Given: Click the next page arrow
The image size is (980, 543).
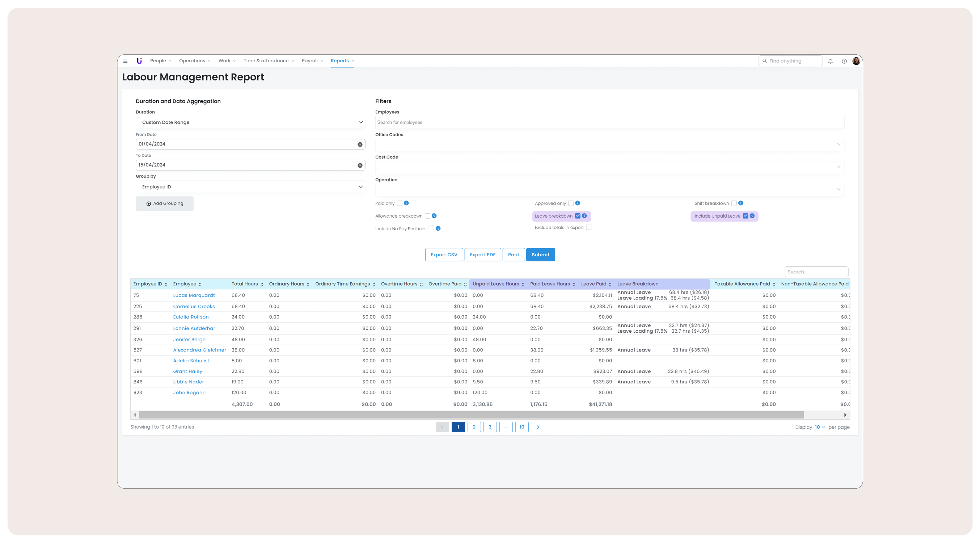Looking at the screenshot, I should (x=537, y=427).
